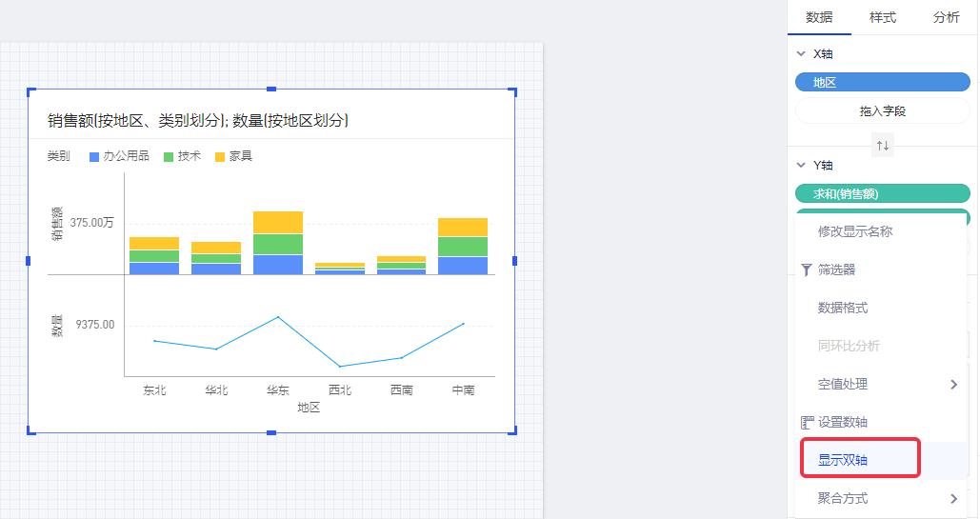Click the blue 办公用品 legend square
This screenshot has height=519, width=980.
[94, 156]
